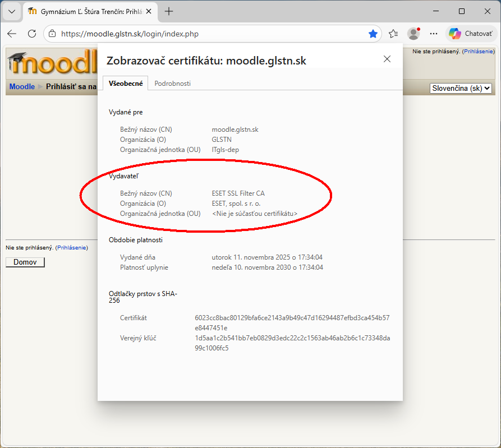This screenshot has height=448, width=501.
Task: Reload the page with Refresh icon
Action: (32, 34)
